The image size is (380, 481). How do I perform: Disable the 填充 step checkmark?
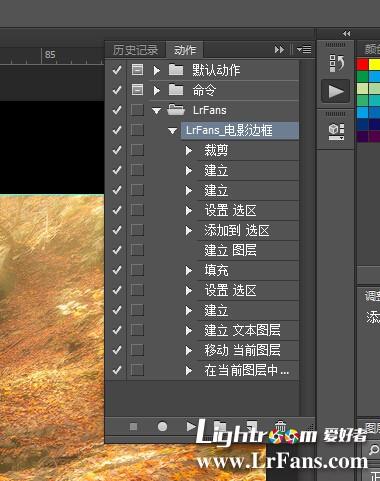(117, 270)
